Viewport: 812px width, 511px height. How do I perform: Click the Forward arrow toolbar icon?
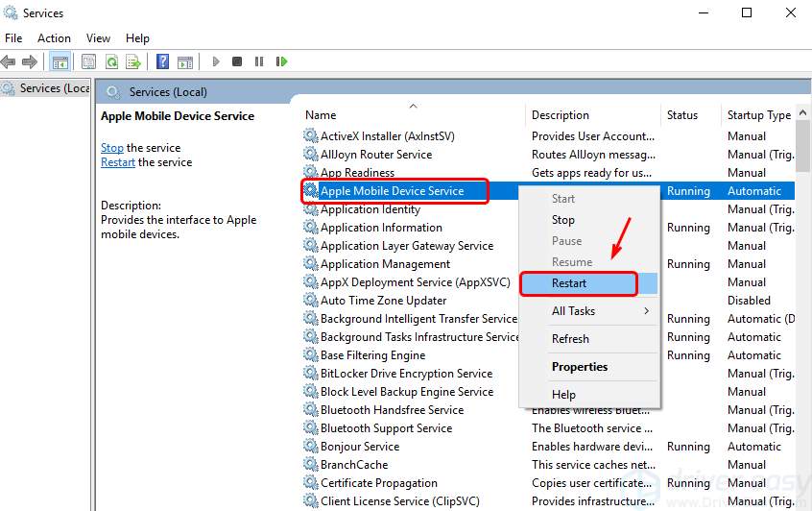pos(30,62)
